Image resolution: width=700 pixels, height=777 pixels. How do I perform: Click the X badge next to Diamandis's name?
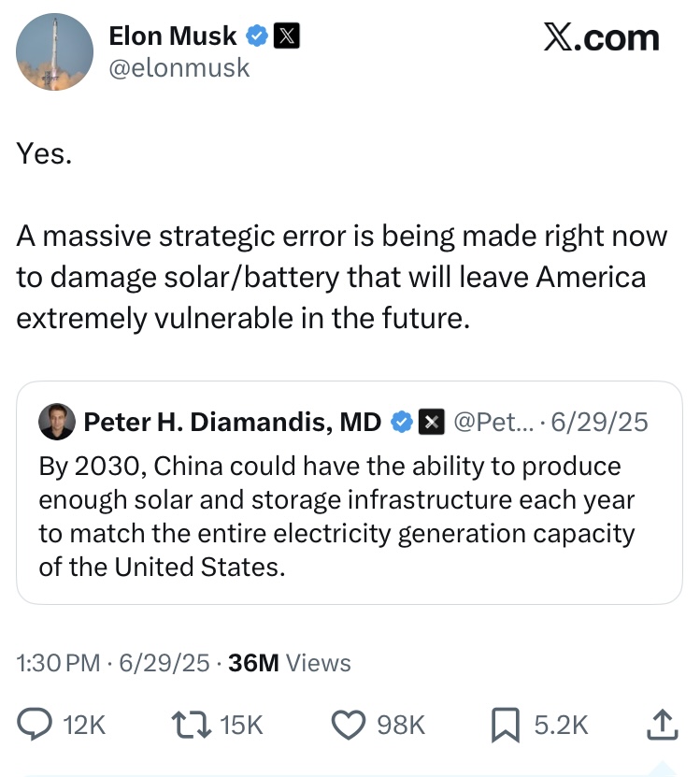(x=430, y=423)
